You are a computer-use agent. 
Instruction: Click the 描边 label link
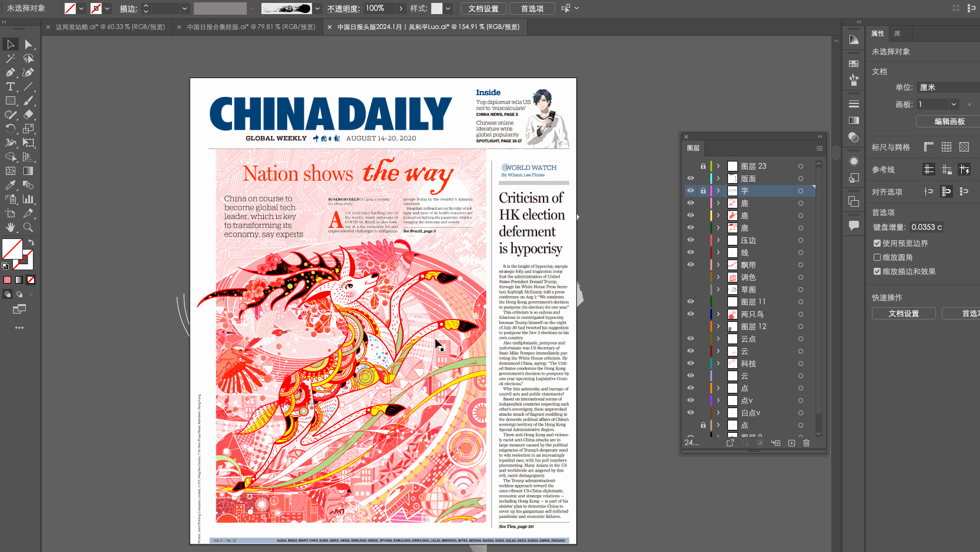(x=128, y=8)
